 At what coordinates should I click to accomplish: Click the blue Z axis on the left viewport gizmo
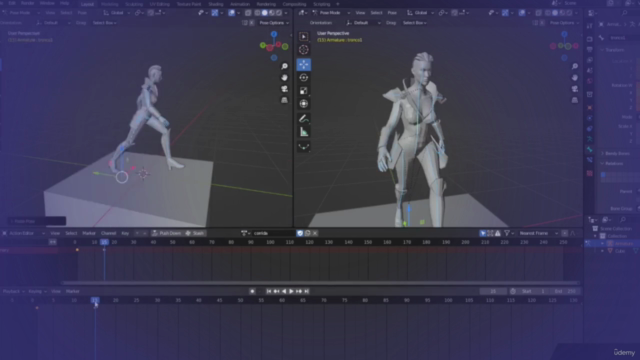(274, 34)
